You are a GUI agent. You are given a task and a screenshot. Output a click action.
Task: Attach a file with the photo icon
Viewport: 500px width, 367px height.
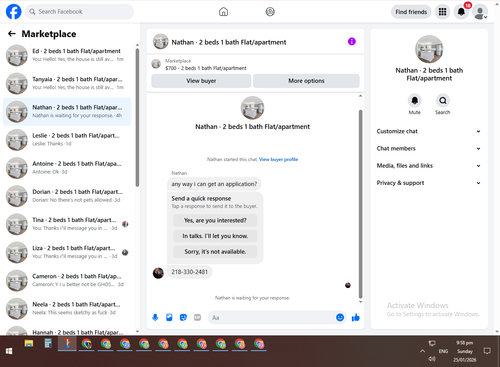(x=169, y=317)
